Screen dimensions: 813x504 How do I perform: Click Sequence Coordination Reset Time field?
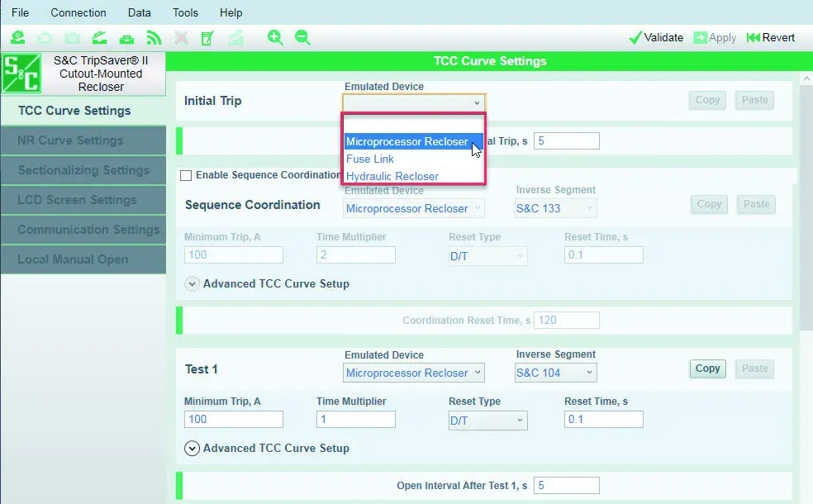pyautogui.click(x=603, y=254)
